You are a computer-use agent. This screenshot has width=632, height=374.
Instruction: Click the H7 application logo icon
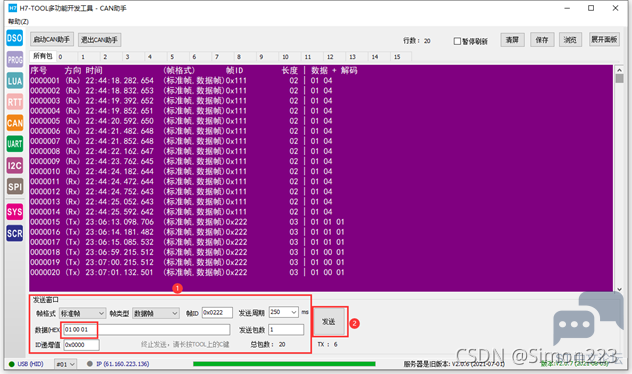coord(13,8)
